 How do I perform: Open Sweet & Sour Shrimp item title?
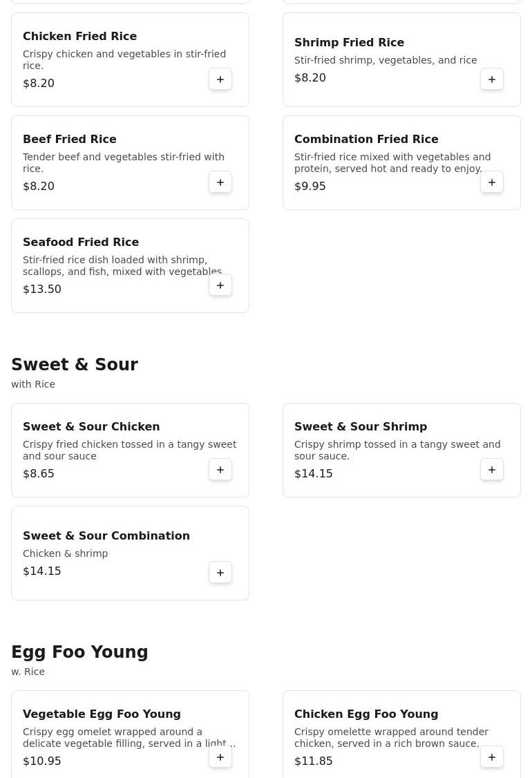click(361, 426)
